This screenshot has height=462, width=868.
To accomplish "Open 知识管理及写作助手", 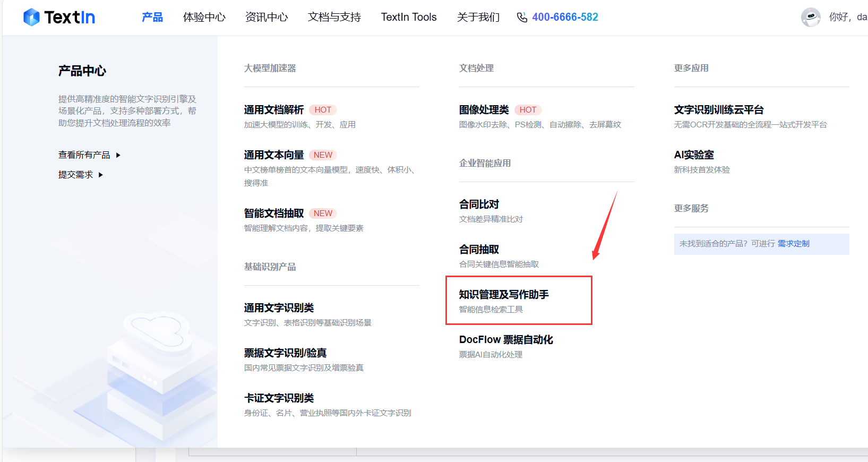I will 504,295.
